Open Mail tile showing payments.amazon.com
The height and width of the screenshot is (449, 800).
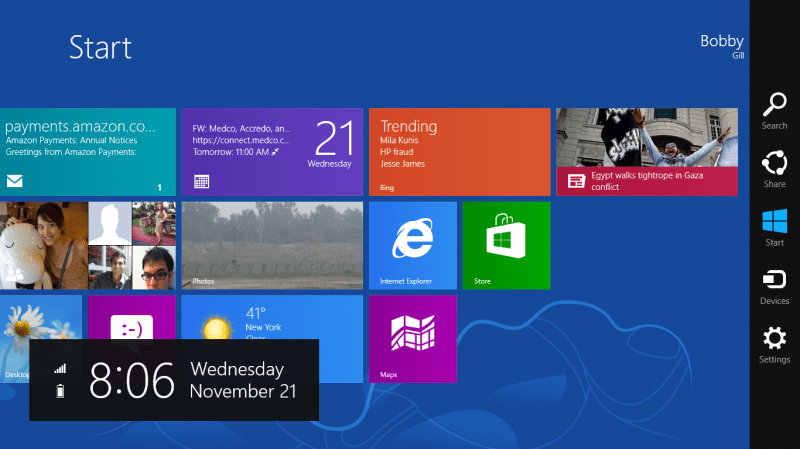[x=88, y=152]
